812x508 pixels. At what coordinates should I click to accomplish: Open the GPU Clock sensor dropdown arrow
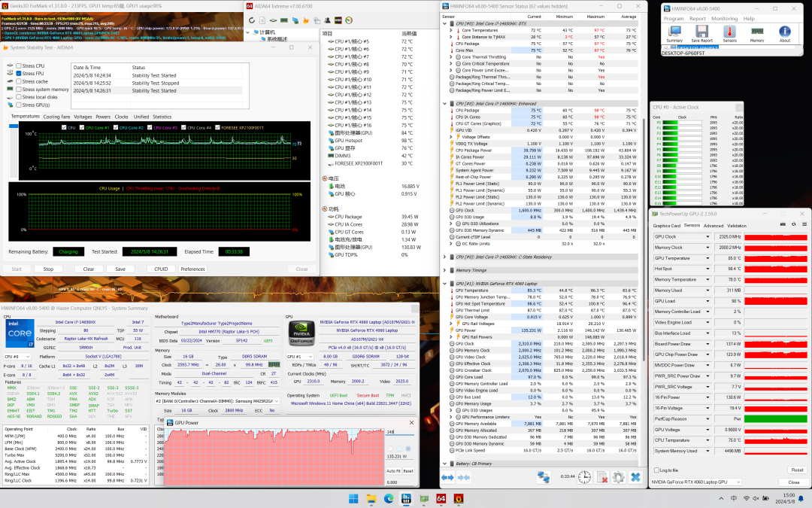tap(707, 237)
